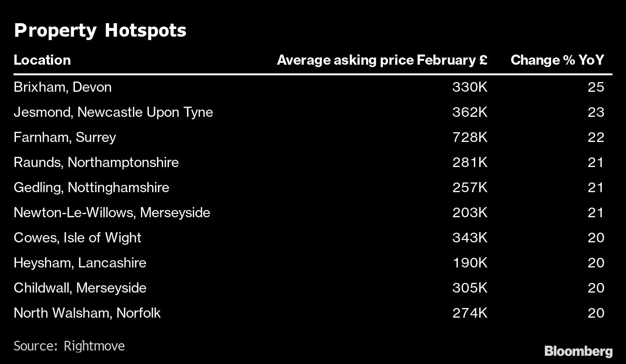Click the 728K asking price value
The width and height of the screenshot is (626, 364).
[469, 138]
